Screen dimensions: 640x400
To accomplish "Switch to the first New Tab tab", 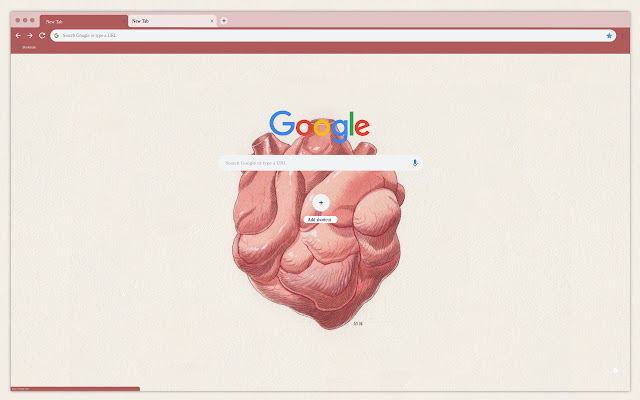I will pos(84,21).
